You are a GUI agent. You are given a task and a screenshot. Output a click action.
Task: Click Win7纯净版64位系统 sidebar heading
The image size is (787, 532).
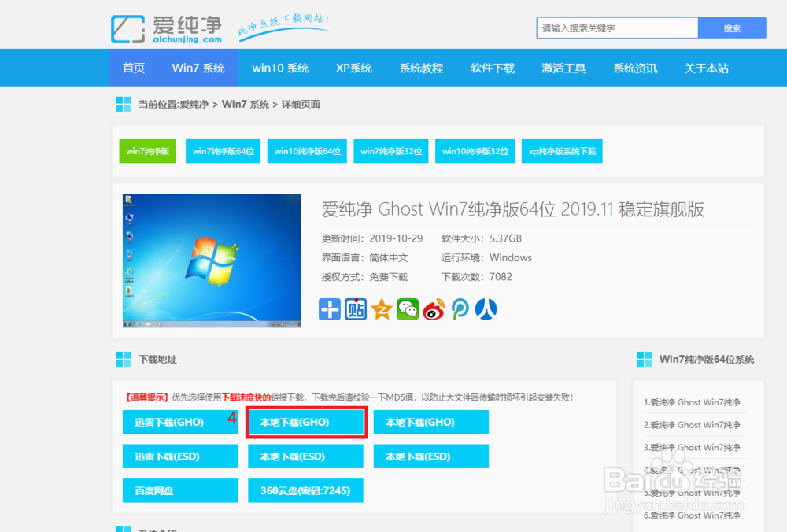(x=707, y=360)
